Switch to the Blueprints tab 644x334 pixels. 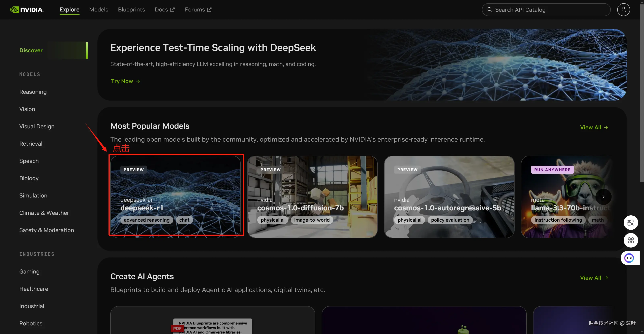[131, 9]
